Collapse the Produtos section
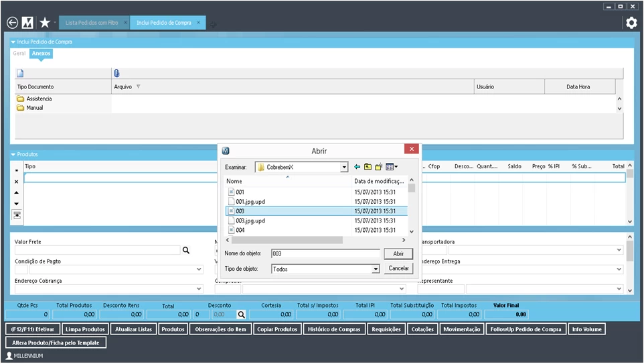This screenshot has width=644, height=364. coord(13,155)
